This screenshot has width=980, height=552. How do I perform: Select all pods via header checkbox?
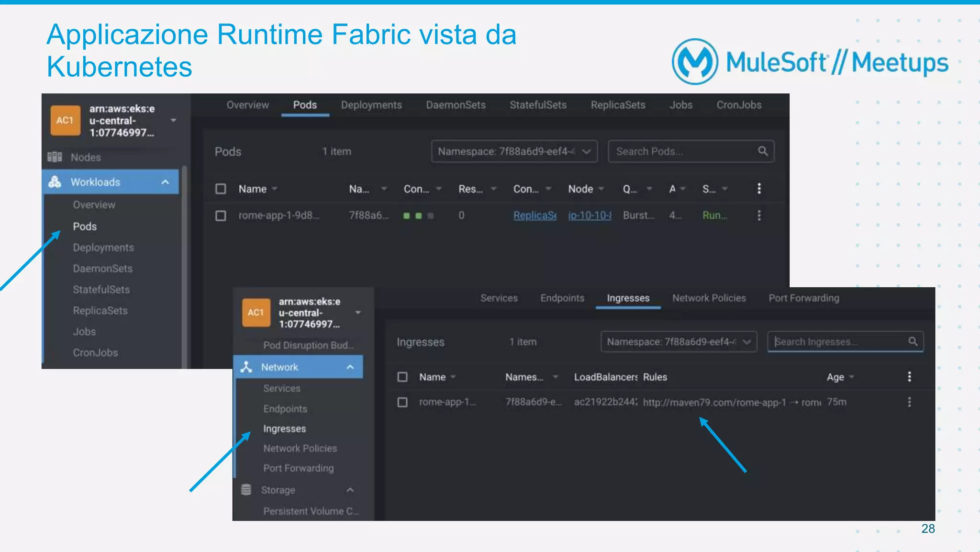click(221, 189)
